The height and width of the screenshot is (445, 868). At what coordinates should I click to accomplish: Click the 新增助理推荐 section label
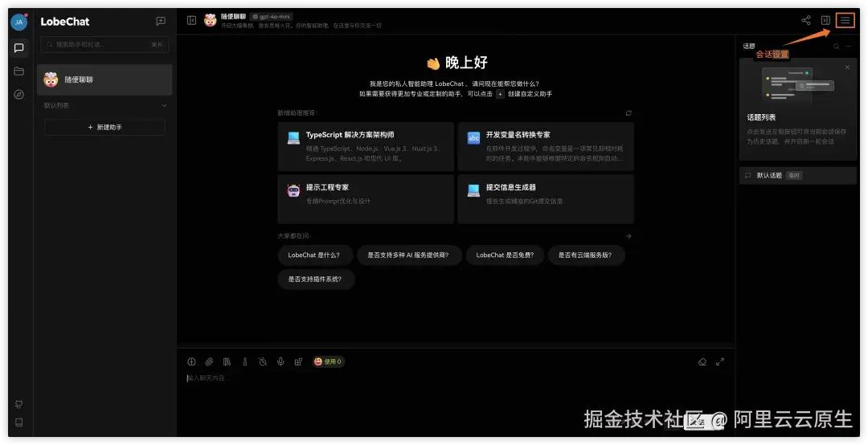(x=298, y=113)
